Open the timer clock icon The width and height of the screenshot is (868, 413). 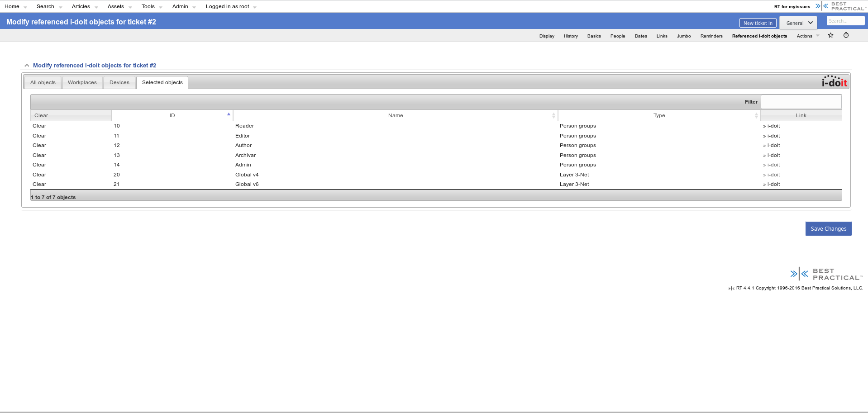pyautogui.click(x=846, y=35)
